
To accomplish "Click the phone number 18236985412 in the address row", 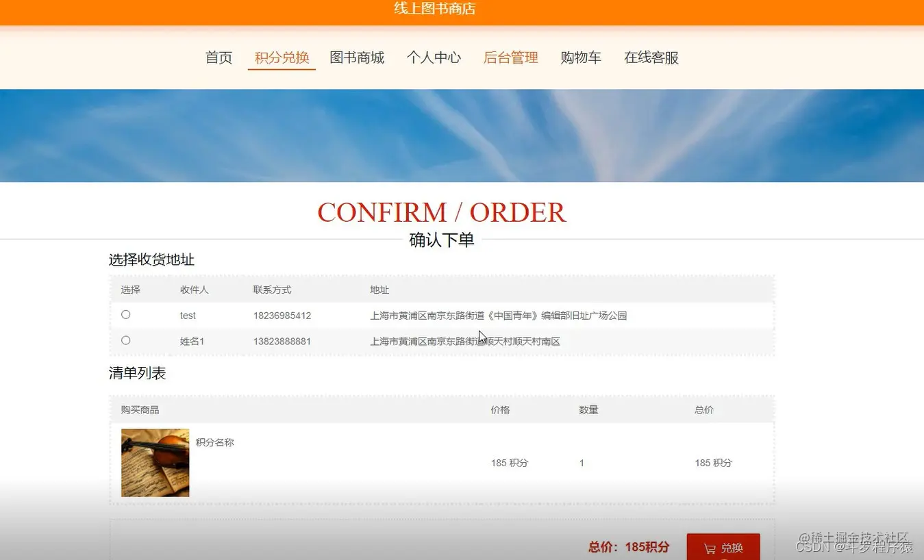I will [x=282, y=315].
